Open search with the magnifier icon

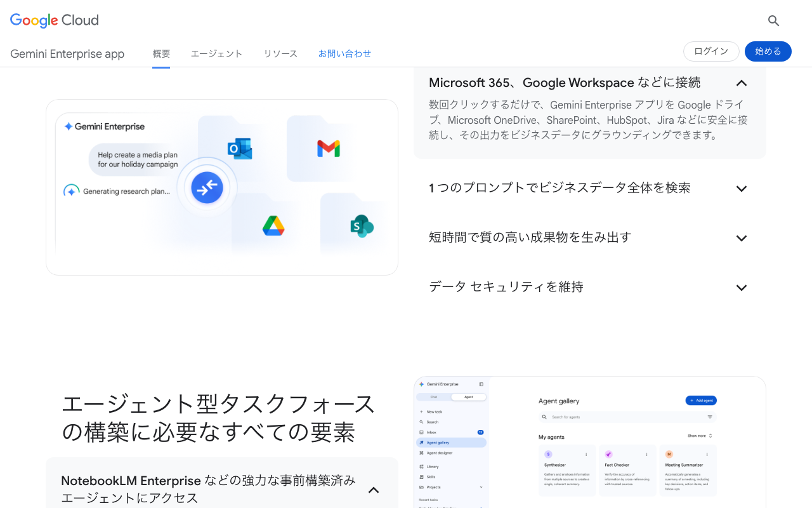click(773, 20)
